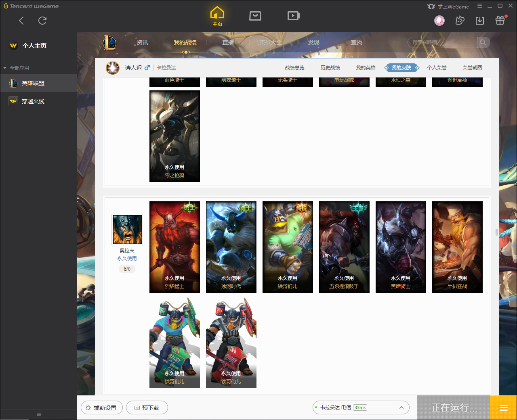Select the 我的皮肤 sub-tab

(401, 68)
